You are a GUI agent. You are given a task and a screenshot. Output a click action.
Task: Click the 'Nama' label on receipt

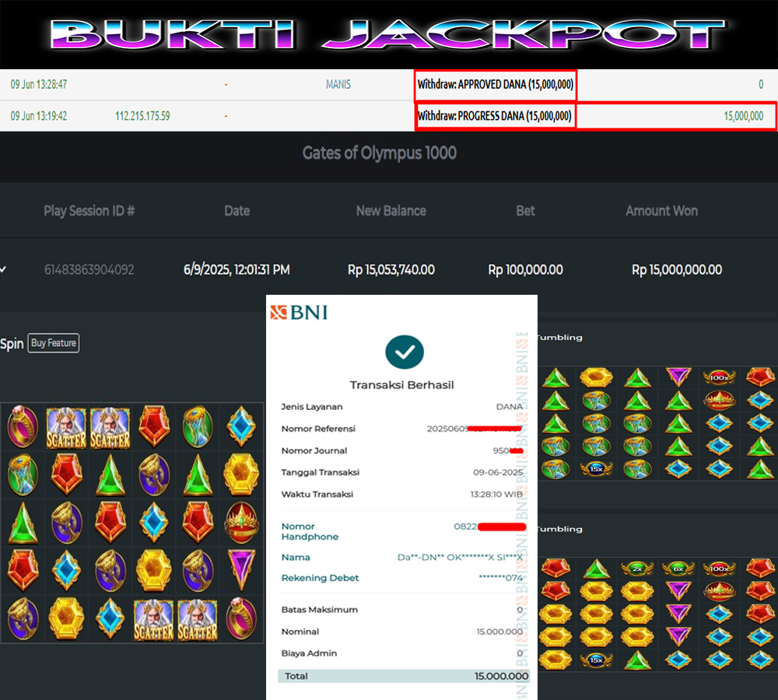coord(295,557)
